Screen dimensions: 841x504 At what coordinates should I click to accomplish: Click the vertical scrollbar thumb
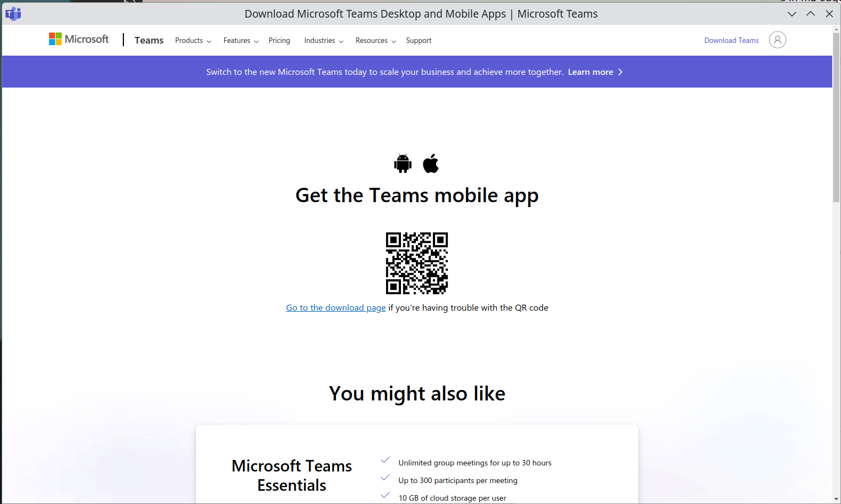(x=837, y=117)
